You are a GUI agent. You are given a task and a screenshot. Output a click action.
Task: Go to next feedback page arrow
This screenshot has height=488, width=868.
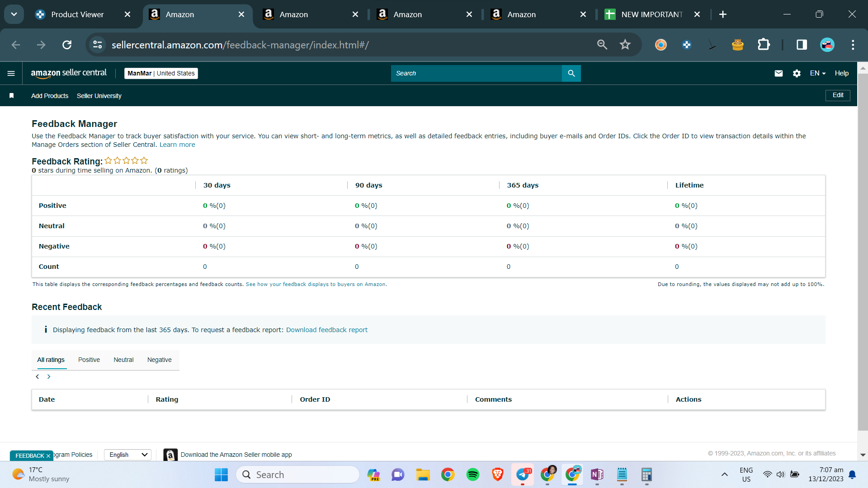(x=49, y=377)
